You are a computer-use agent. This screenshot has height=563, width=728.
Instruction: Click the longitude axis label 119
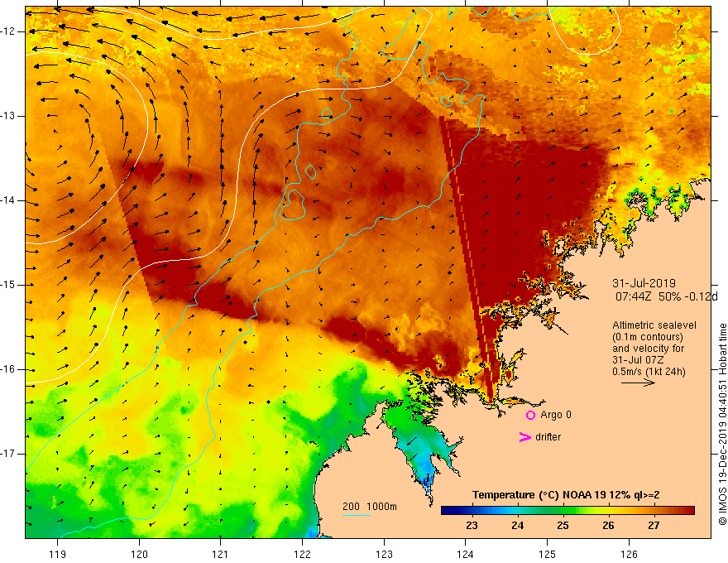coord(58,554)
